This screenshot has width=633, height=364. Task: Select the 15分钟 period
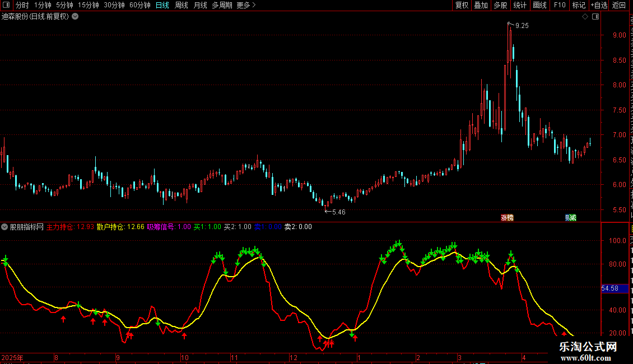[88, 5]
